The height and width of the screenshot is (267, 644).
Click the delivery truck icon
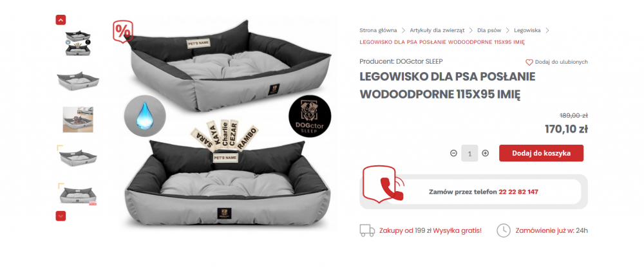pyautogui.click(x=367, y=230)
